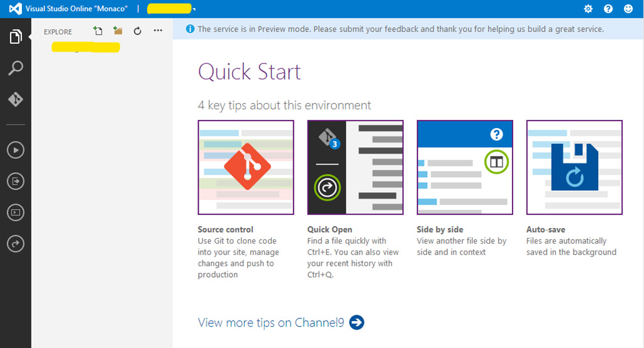Click the smiley feedback icon

(628, 9)
